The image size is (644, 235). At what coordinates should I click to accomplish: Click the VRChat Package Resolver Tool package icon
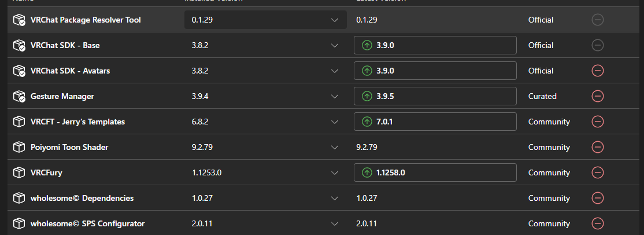19,20
